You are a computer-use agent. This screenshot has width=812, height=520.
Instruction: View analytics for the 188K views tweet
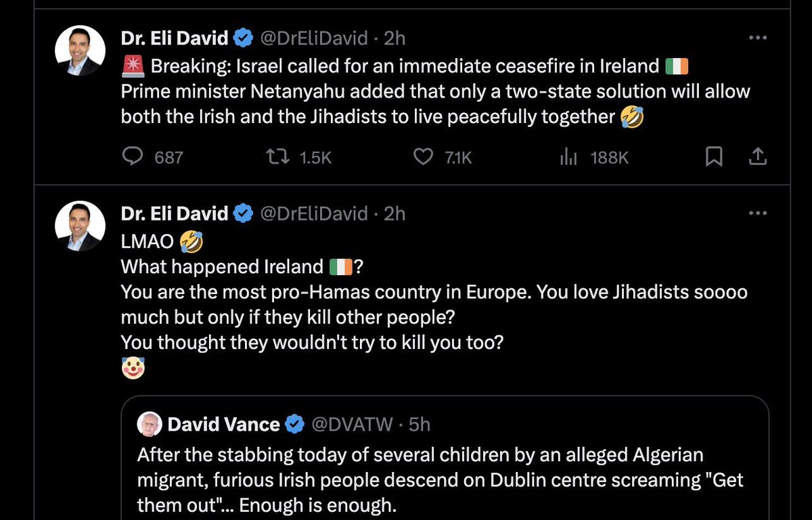(568, 158)
